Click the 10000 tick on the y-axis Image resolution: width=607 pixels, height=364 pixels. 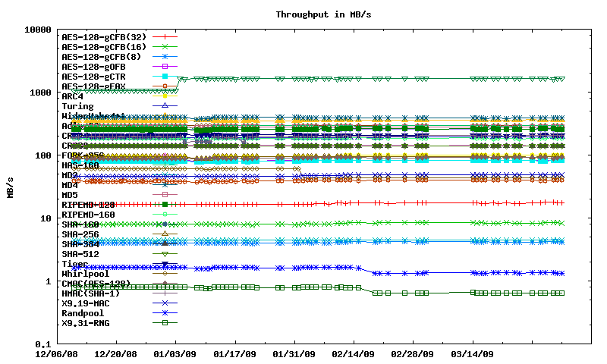(36, 30)
